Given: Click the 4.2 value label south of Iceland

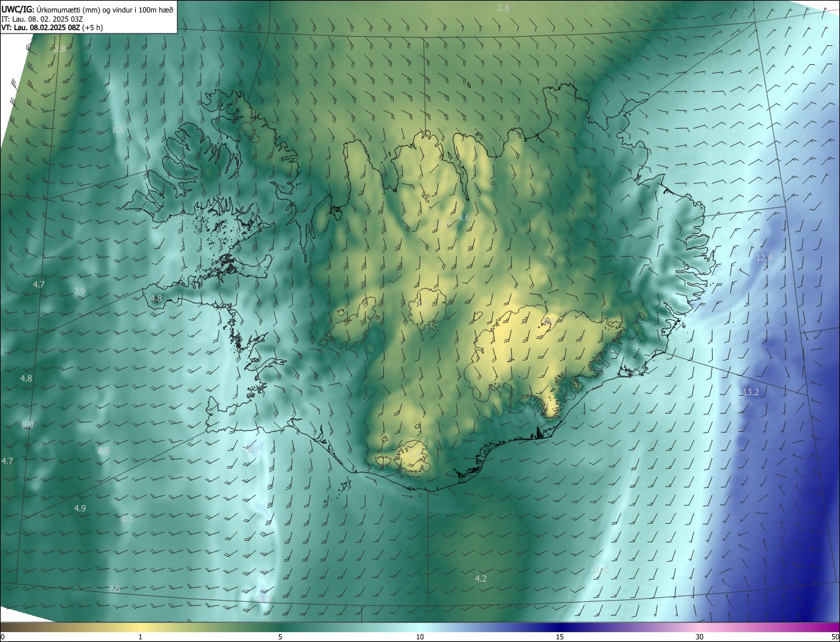Looking at the screenshot, I should point(481,578).
